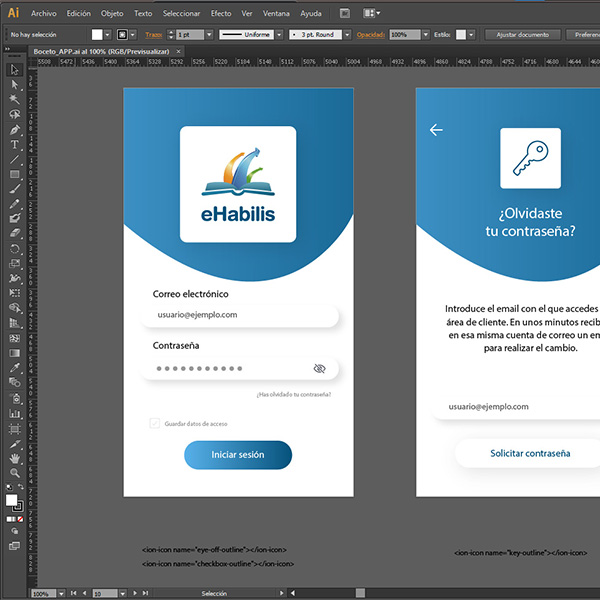Select the Perspective Grid tool
This screenshot has height=600, width=600.
tap(15, 323)
